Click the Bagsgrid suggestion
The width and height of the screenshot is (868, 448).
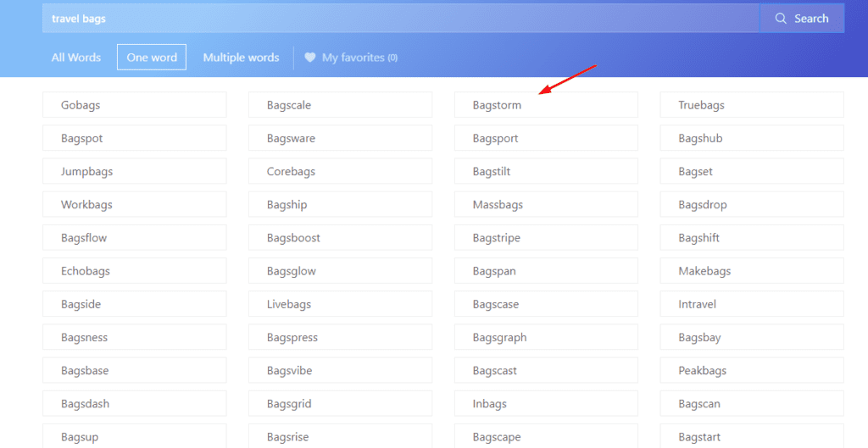point(341,403)
